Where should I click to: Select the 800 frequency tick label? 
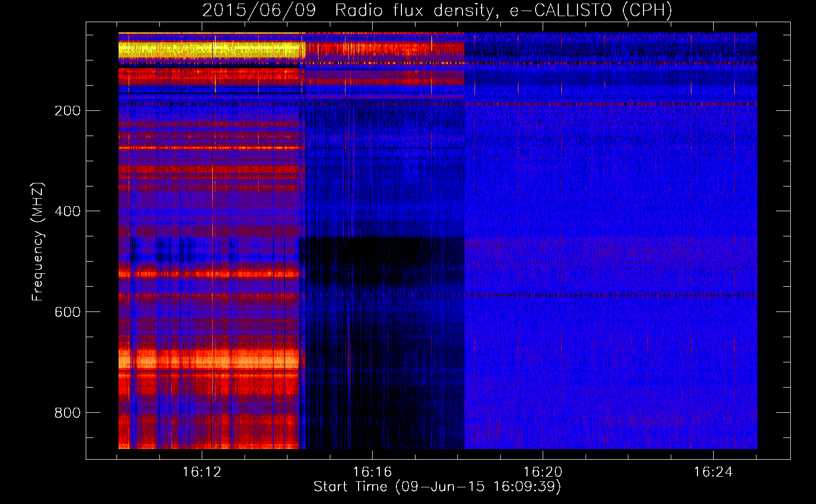coord(68,413)
